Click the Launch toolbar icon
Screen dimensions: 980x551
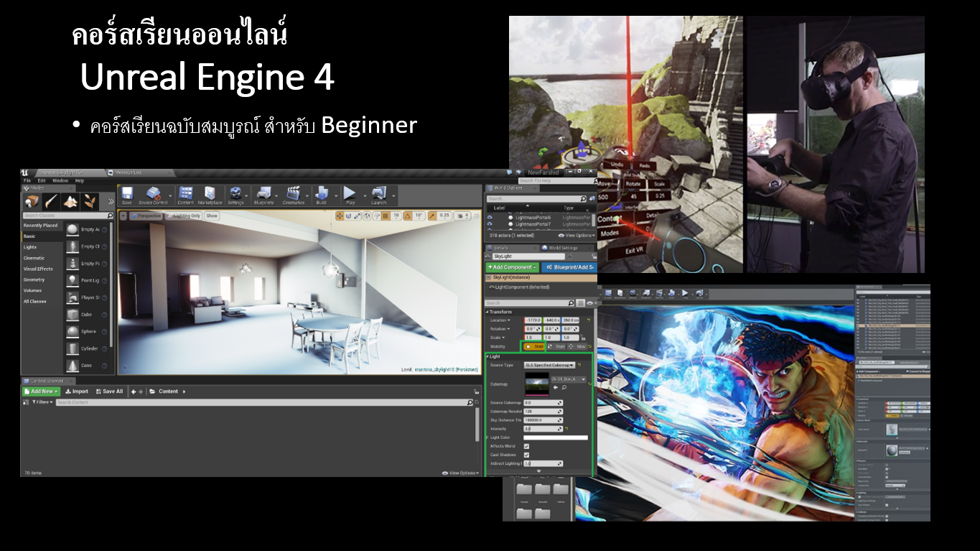click(378, 194)
